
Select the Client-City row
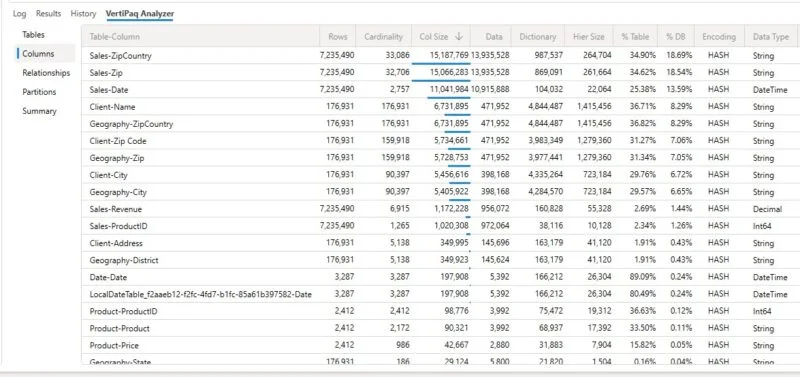coord(440,175)
